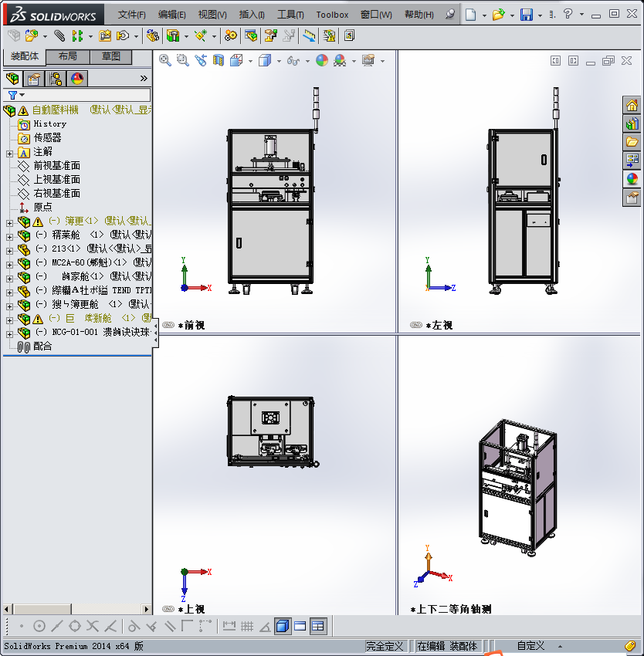Select the 配合 mates item

point(42,346)
